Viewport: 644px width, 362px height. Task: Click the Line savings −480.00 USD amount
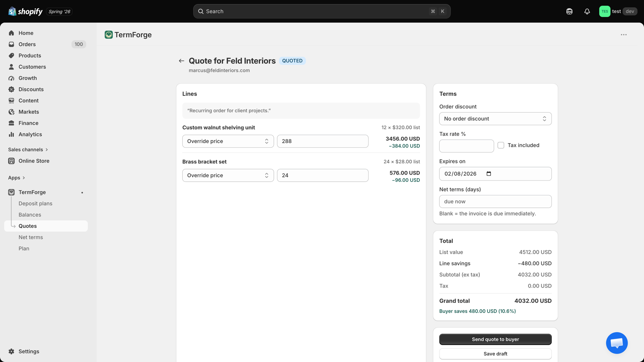(535, 263)
